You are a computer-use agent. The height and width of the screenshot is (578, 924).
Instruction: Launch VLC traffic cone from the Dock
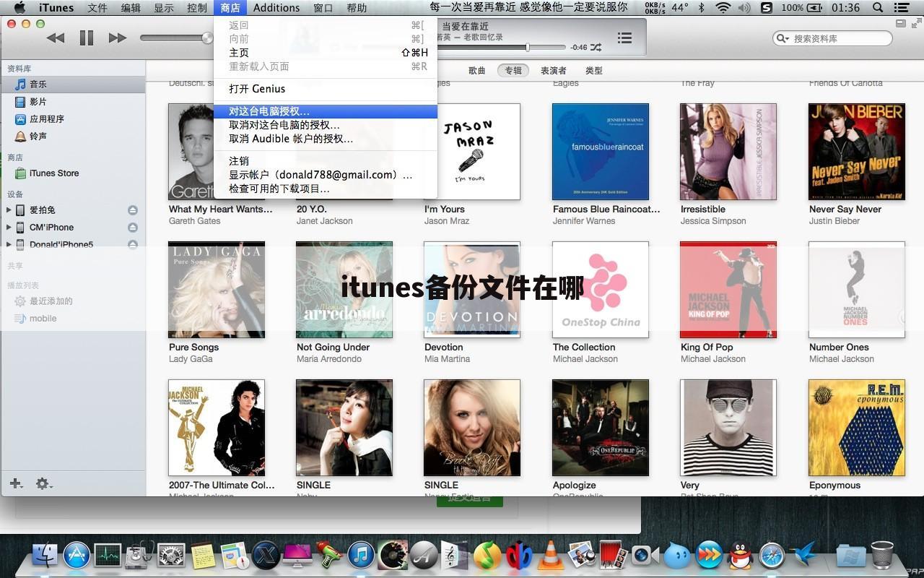[551, 555]
